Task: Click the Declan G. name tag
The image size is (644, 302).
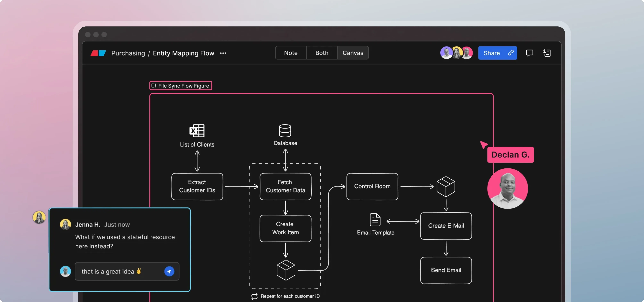Action: click(x=511, y=155)
